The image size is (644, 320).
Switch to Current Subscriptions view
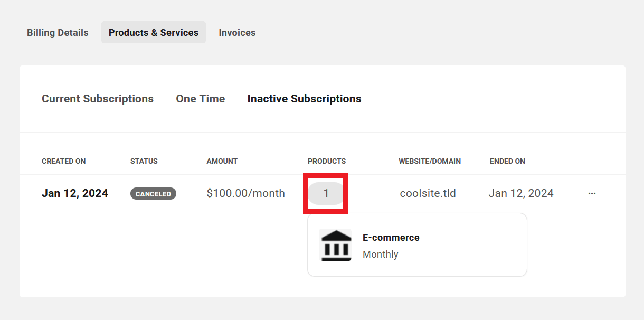pos(98,99)
